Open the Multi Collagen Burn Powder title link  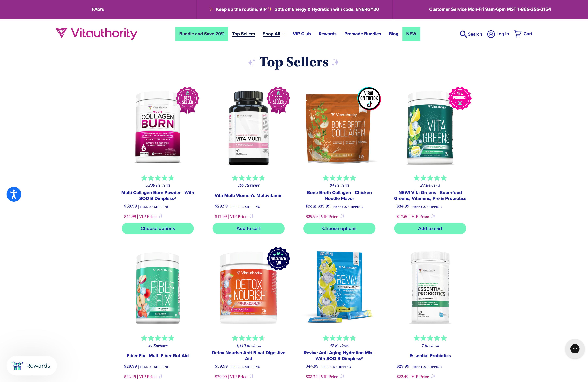158,195
